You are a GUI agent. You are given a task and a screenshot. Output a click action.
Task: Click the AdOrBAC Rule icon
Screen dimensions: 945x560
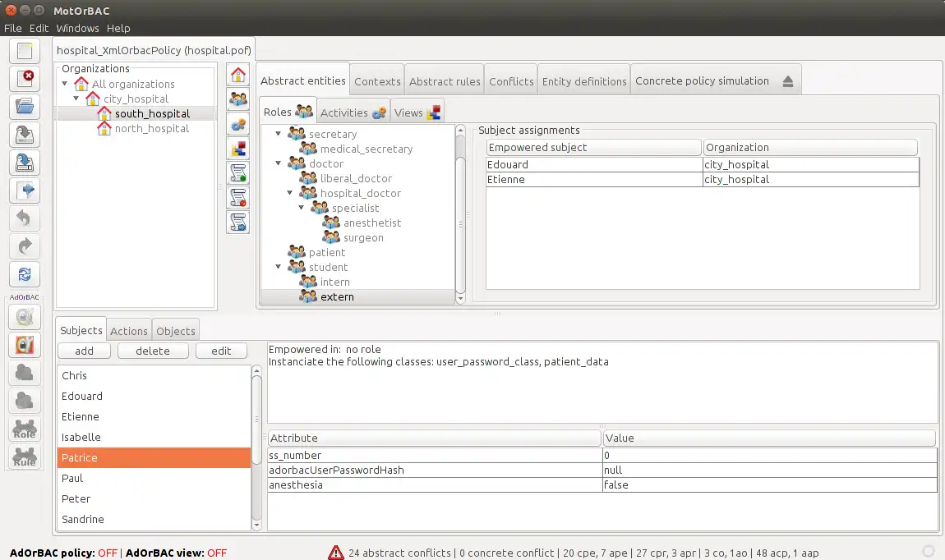click(25, 457)
